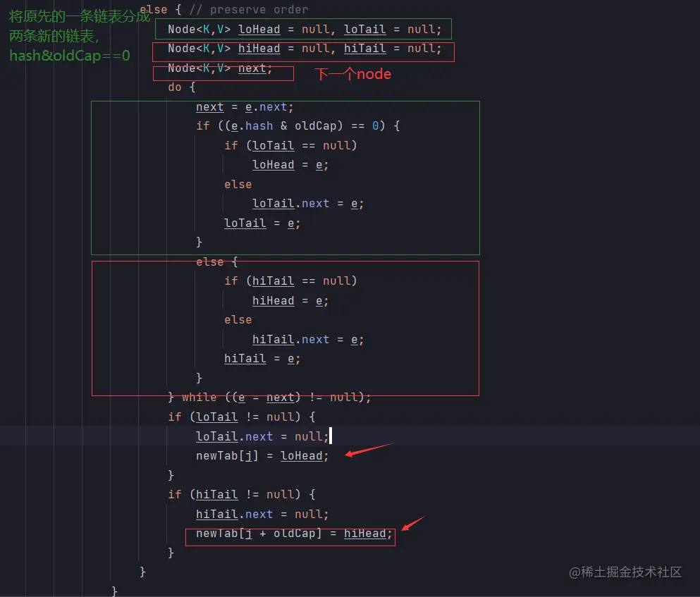700x597 pixels.
Task: Click the highlighted "loTail.next = null;" line
Action: pos(262,436)
